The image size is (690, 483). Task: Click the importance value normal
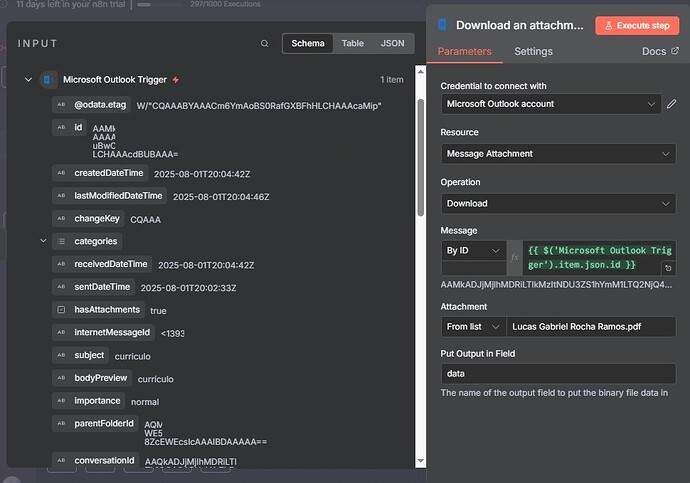pyautogui.click(x=145, y=402)
